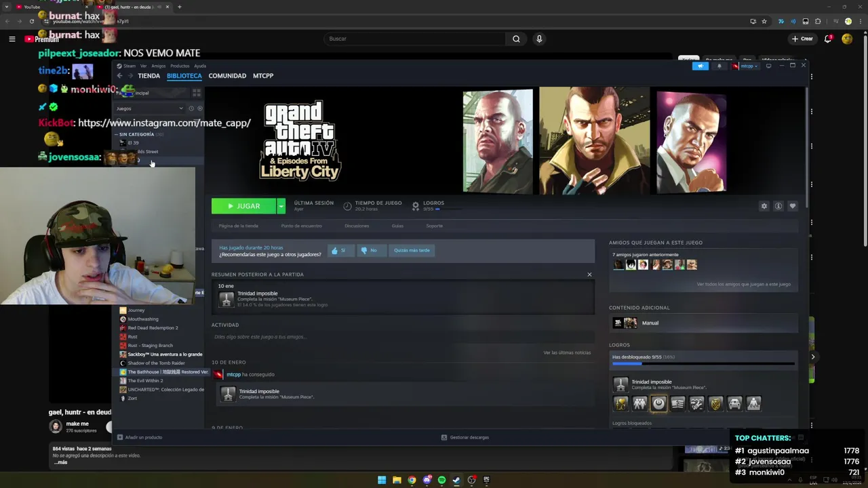
Task: Go to the Comunidad tab
Action: (x=227, y=76)
